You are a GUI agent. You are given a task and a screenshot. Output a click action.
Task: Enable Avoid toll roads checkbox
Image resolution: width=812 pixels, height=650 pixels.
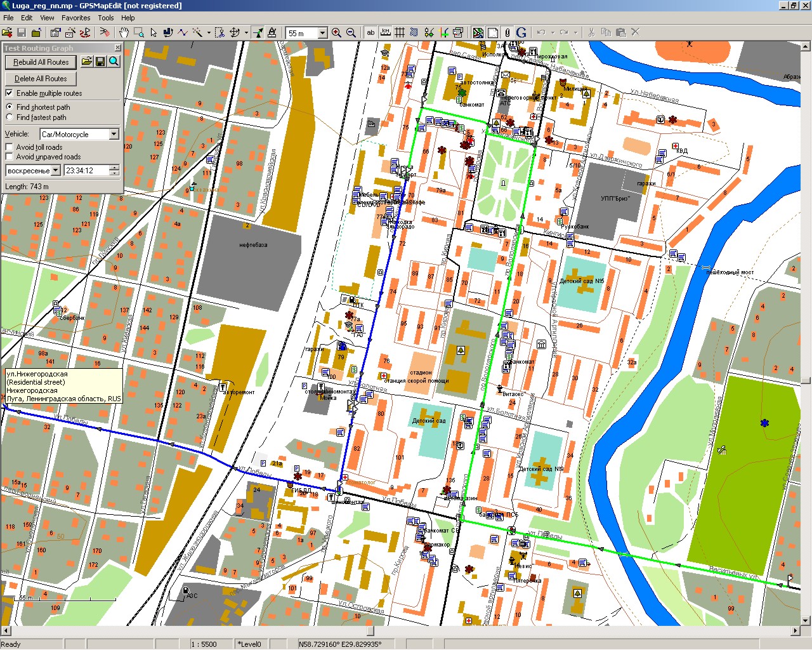(9, 147)
